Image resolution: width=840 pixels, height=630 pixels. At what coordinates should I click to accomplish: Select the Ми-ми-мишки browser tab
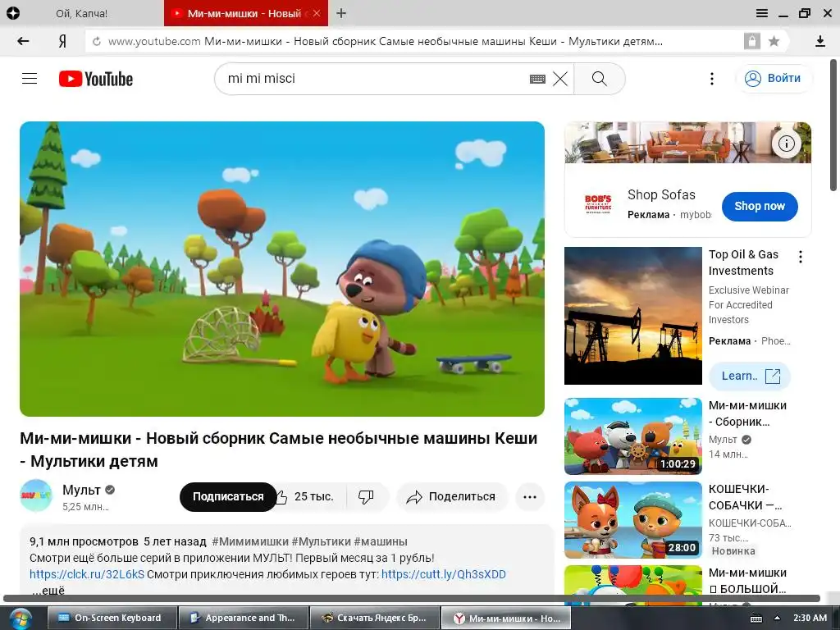245,13
